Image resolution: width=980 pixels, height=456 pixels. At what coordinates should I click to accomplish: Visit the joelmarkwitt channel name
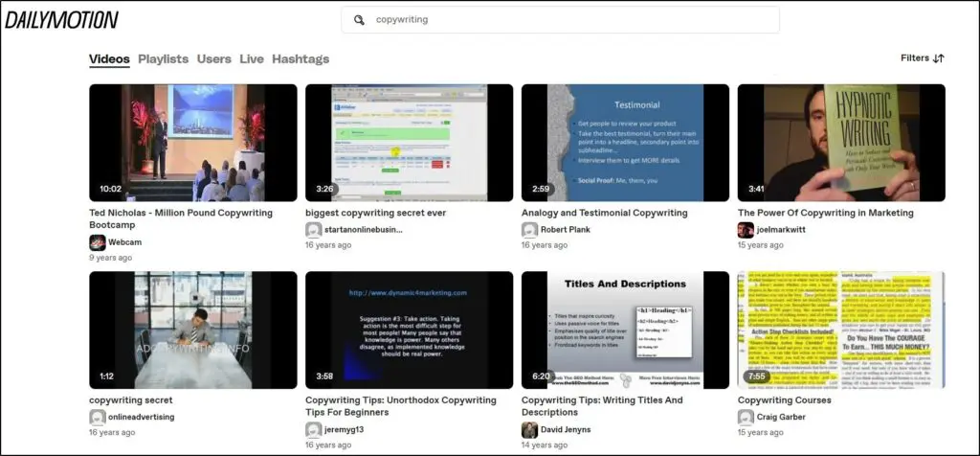coord(781,230)
